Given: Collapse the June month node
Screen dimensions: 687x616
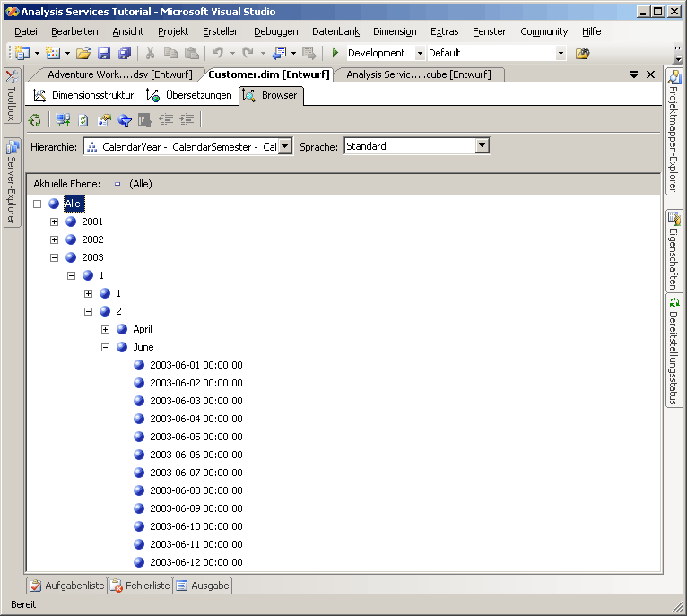Looking at the screenshot, I should pos(105,347).
